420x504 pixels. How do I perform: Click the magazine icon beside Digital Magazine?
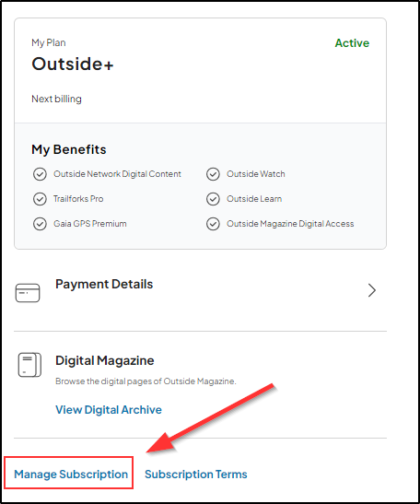pyautogui.click(x=29, y=365)
